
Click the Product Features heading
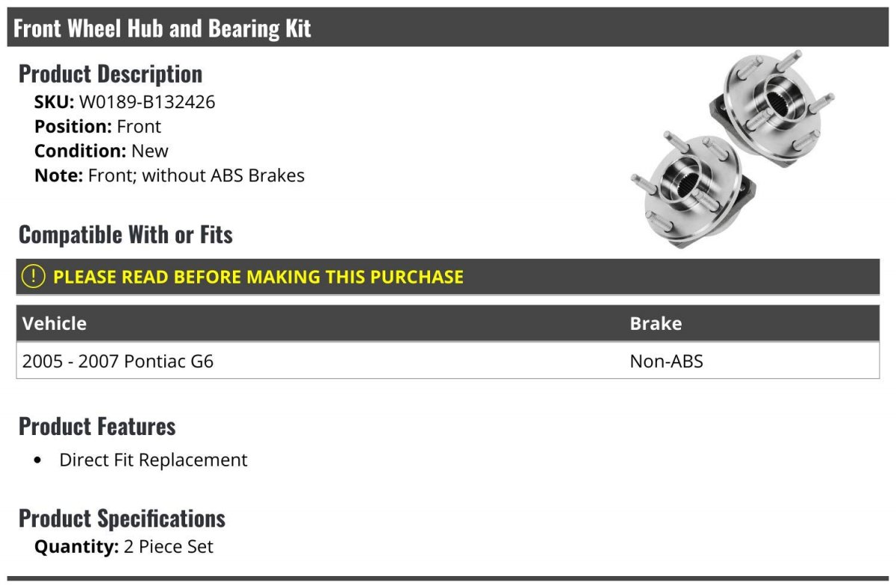97,427
